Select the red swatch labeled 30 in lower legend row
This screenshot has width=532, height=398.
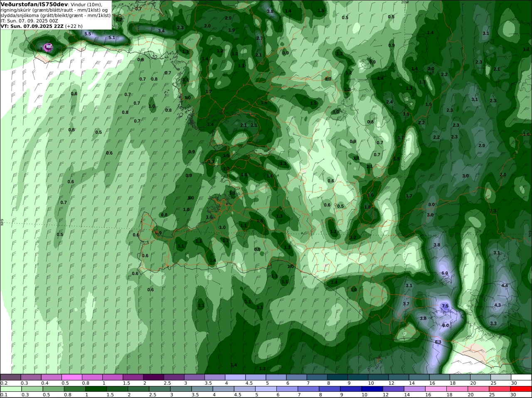[521, 389]
